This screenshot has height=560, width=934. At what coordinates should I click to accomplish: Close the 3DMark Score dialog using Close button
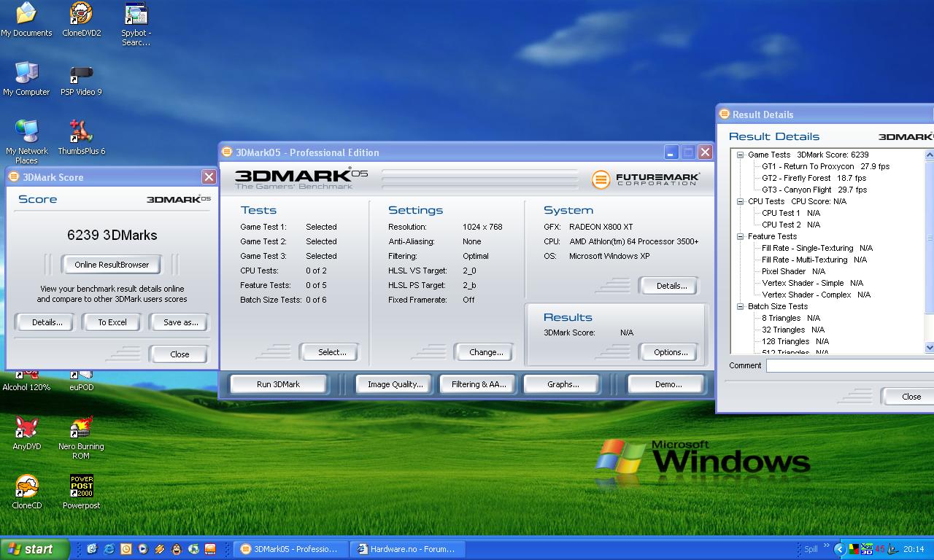click(x=180, y=354)
